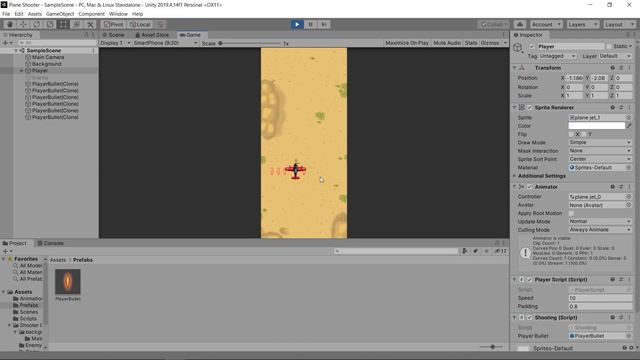640x360 pixels.
Task: Toggle Flip X checkbox
Action: [x=571, y=134]
